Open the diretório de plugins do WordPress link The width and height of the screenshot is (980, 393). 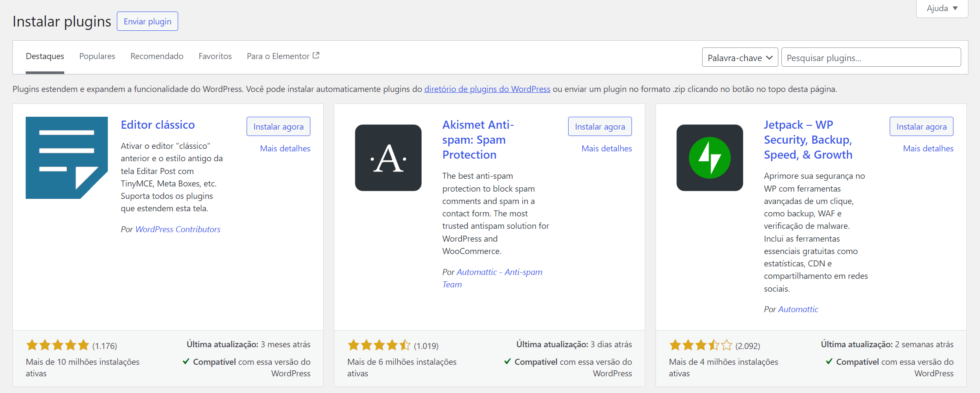coord(487,89)
